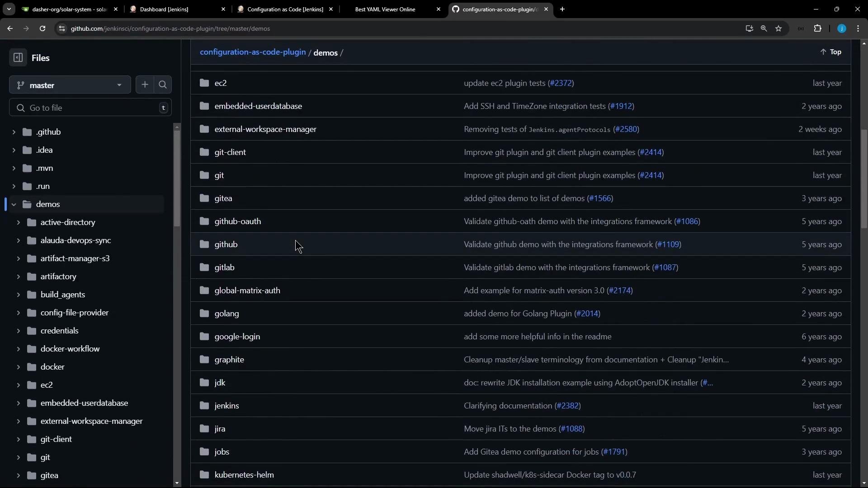Select external-workspace-manager in the sidebar tree
Screen dimensions: 868x488
coord(92,421)
